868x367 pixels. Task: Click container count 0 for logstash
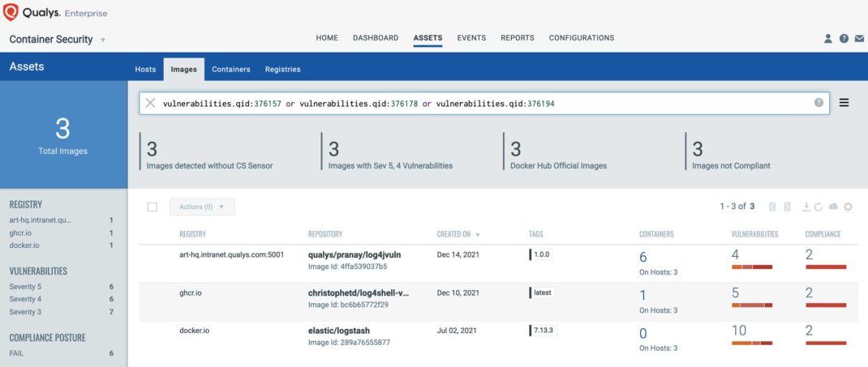tap(642, 333)
